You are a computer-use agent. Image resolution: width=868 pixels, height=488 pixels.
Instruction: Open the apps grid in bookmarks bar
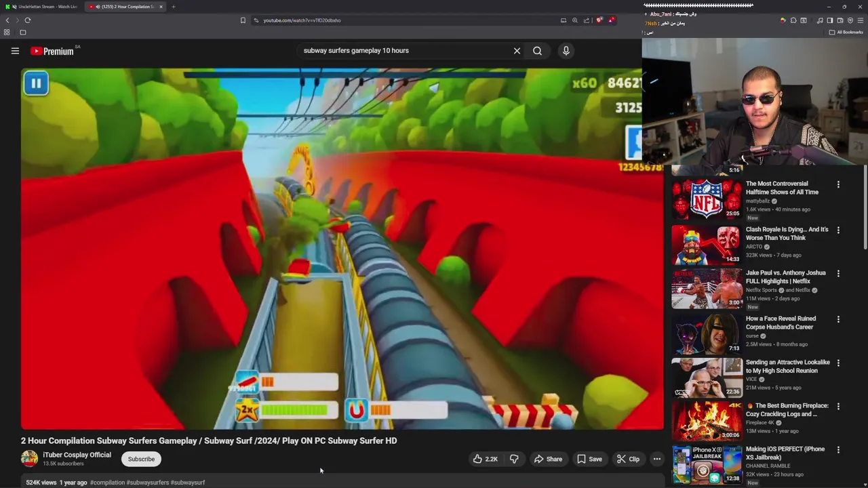click(7, 32)
